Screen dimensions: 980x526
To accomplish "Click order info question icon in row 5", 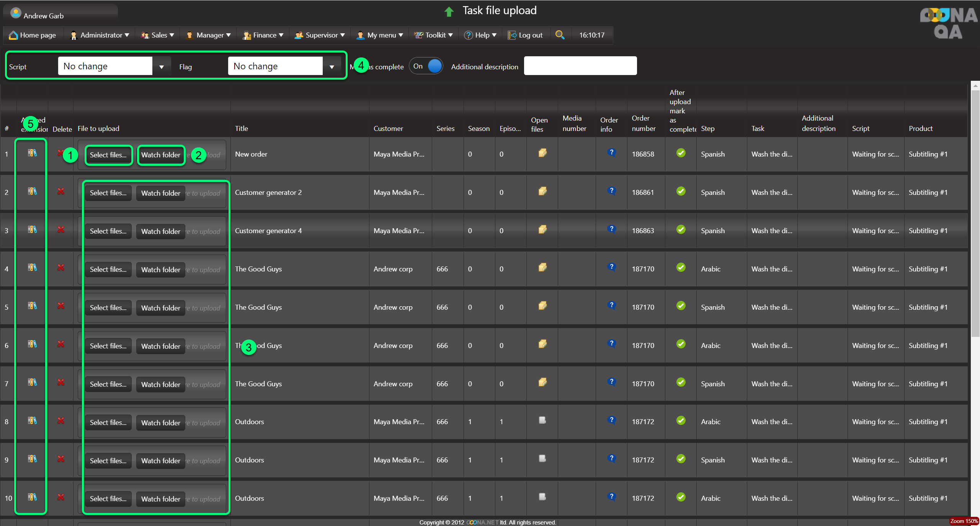I will pyautogui.click(x=611, y=305).
